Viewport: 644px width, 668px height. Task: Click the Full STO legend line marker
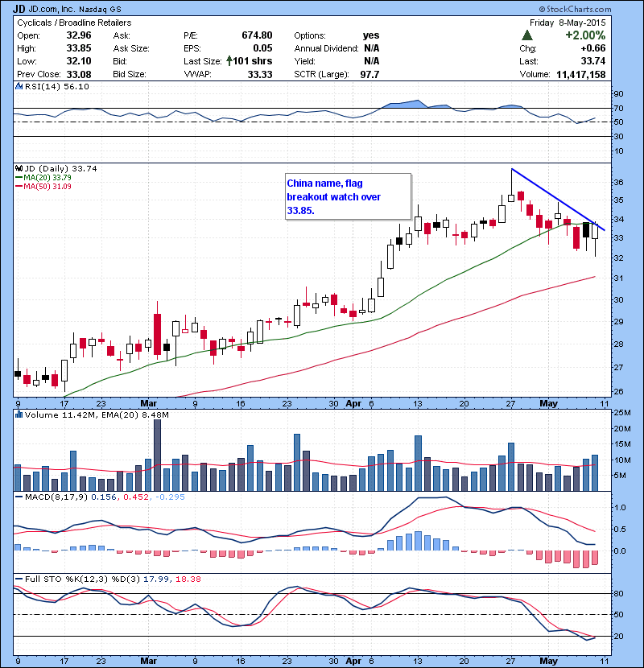pyautogui.click(x=19, y=579)
